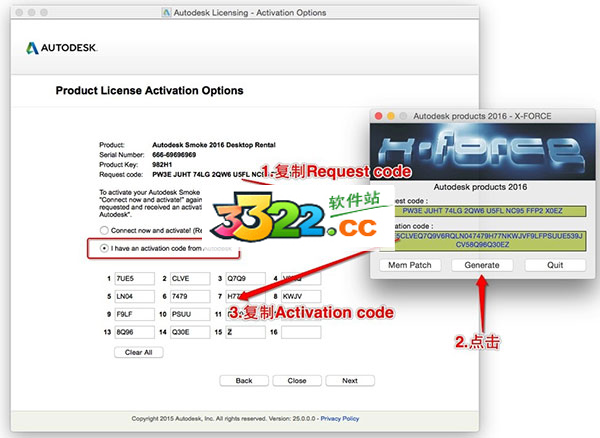Open the Privacy Policy link
600x438 pixels.
pyautogui.click(x=340, y=418)
